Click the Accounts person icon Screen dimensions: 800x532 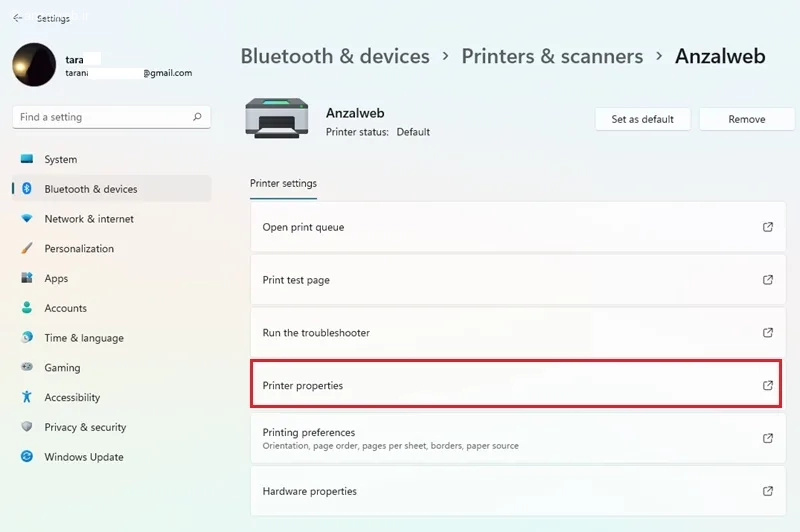coord(27,308)
